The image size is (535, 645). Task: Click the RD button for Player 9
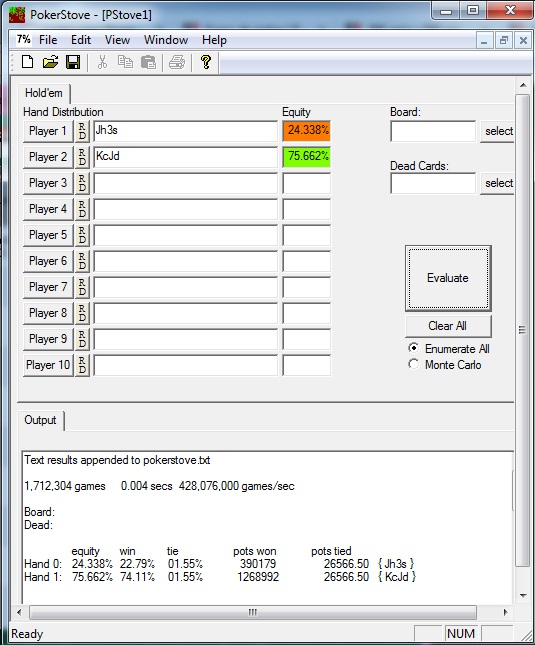click(82, 339)
